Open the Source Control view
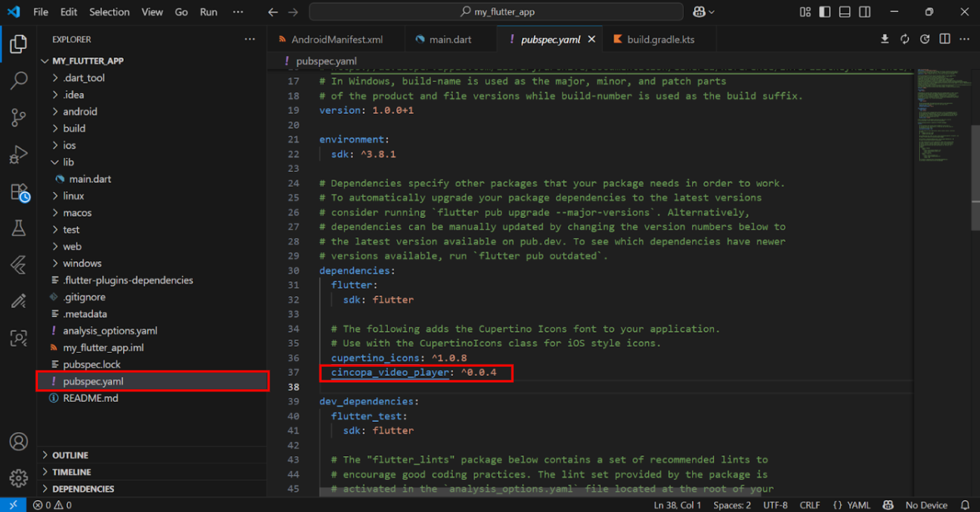 click(x=19, y=118)
